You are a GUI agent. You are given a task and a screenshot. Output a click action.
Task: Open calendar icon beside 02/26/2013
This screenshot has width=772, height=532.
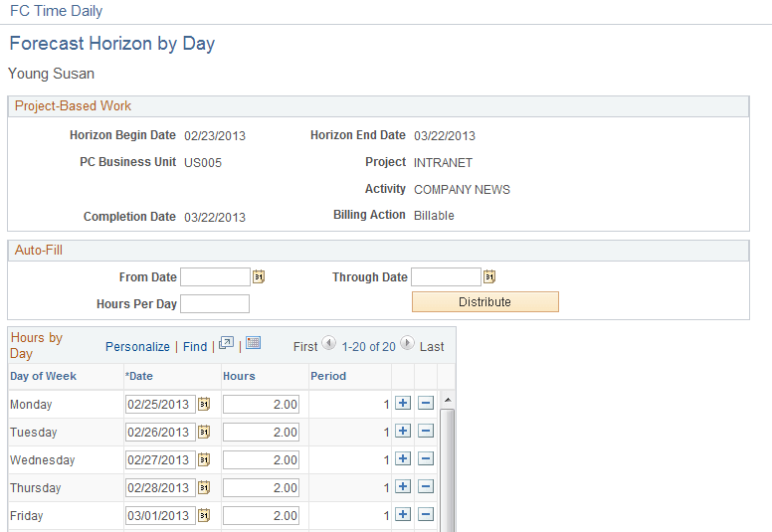[x=204, y=433]
